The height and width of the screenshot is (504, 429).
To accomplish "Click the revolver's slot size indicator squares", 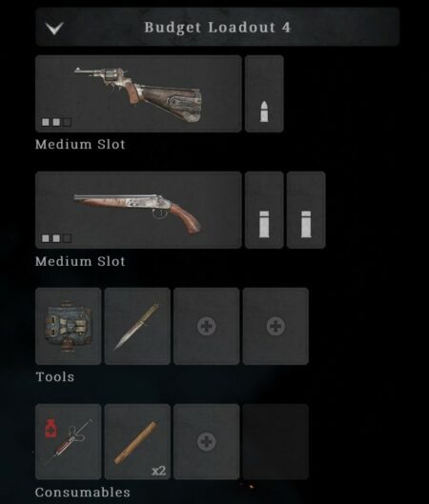I will [x=56, y=122].
